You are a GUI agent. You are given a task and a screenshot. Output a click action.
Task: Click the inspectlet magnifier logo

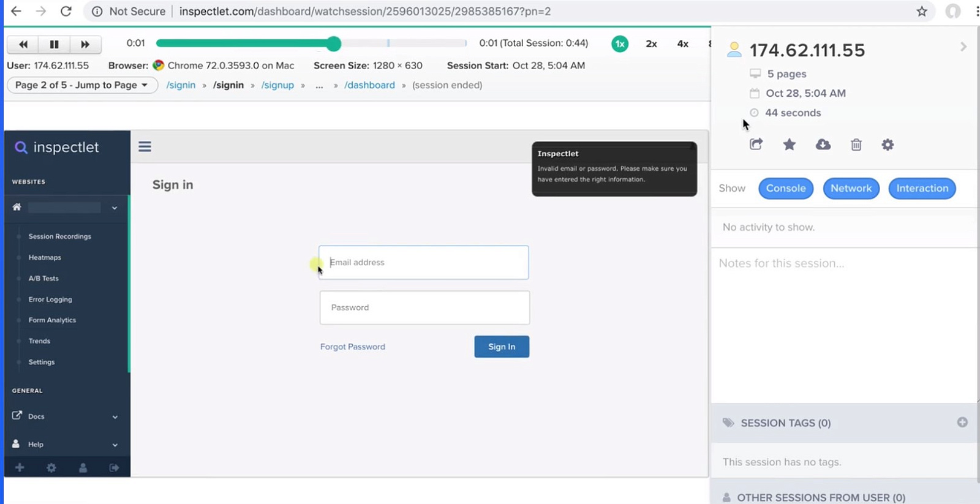click(21, 147)
